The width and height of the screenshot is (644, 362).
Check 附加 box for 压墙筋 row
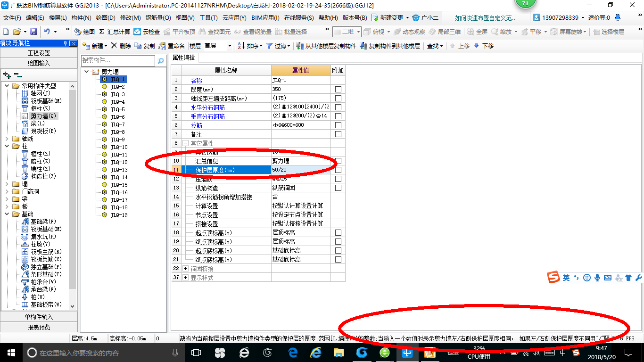(x=338, y=179)
